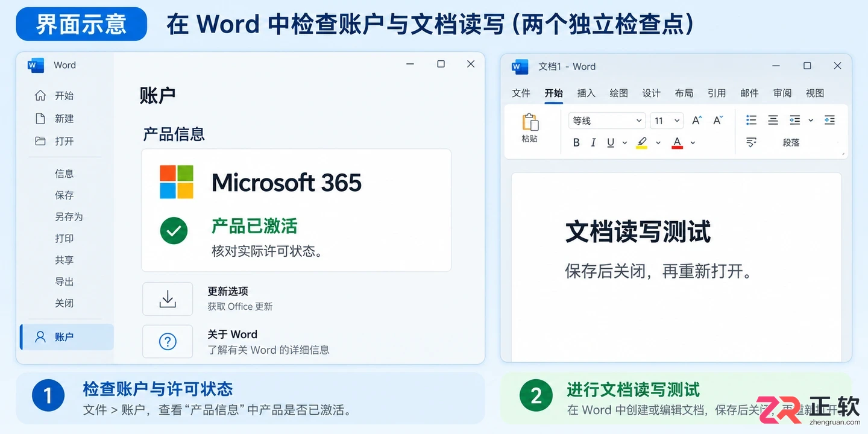
Task: Click the indent icon beside the dropdown arrow
Action: [795, 120]
